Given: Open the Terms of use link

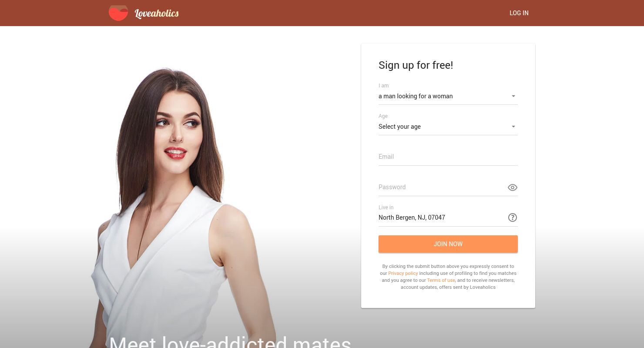Looking at the screenshot, I should 441,280.
